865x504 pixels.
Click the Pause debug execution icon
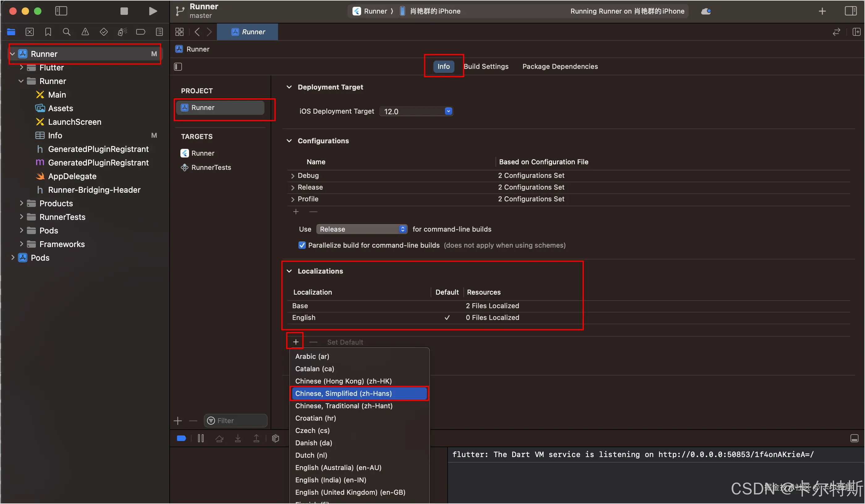(201, 438)
